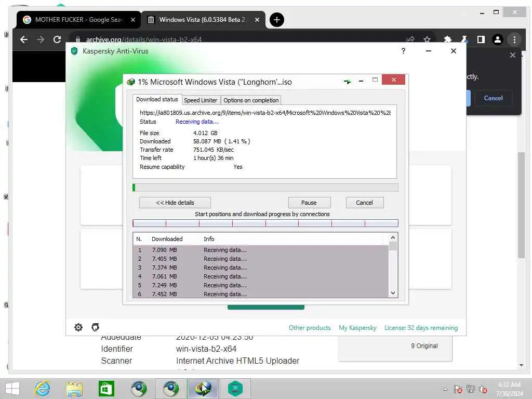Screen dimensions: 532x399
Task: Pause the Vista ISO download
Action: click(309, 203)
